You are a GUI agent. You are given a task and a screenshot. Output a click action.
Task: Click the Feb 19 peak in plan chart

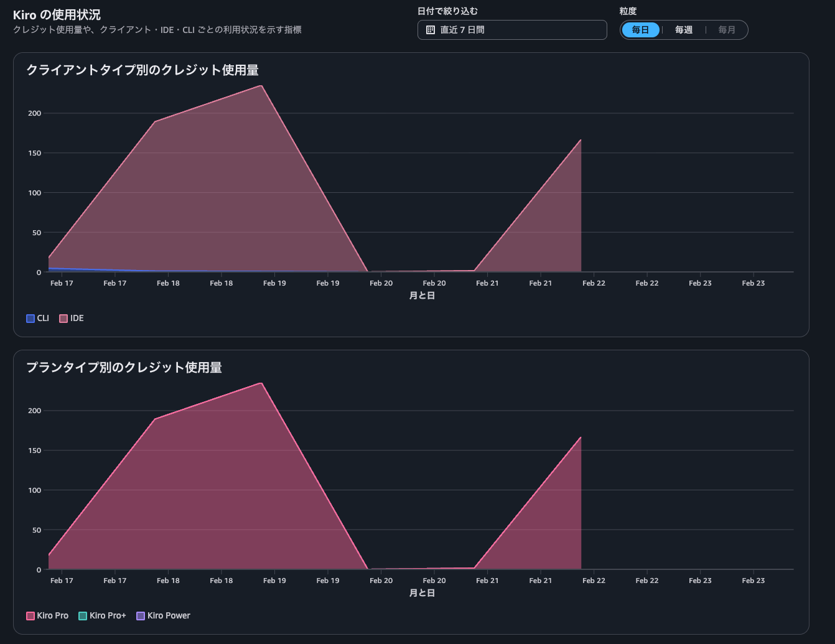point(261,383)
